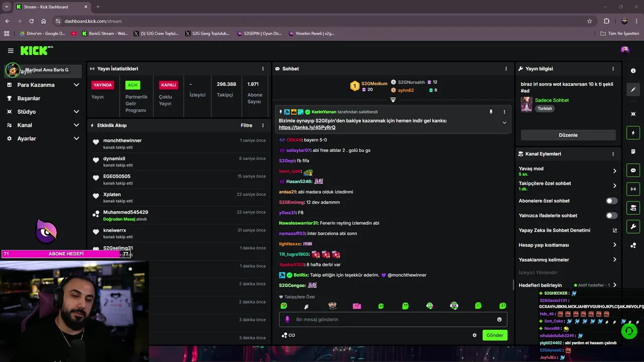Screen dimensions: 644x362
Task: Click the pencil edit icon in right rail
Action: coord(633,89)
